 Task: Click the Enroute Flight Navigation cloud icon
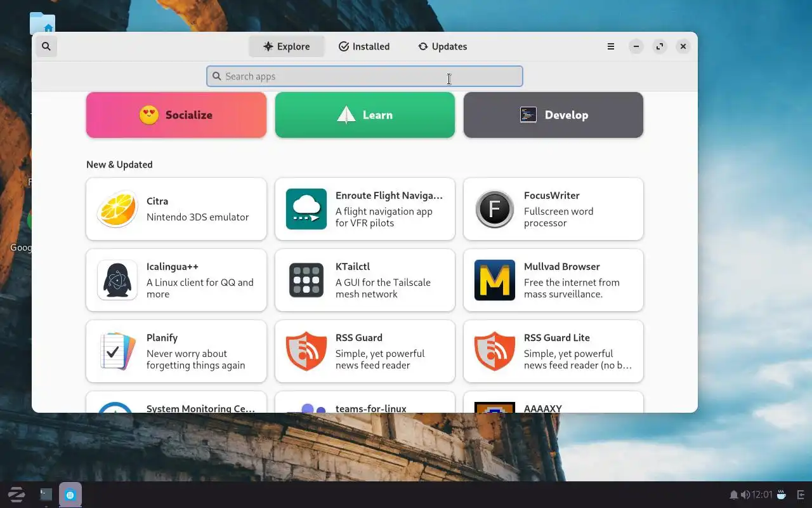[x=306, y=209]
